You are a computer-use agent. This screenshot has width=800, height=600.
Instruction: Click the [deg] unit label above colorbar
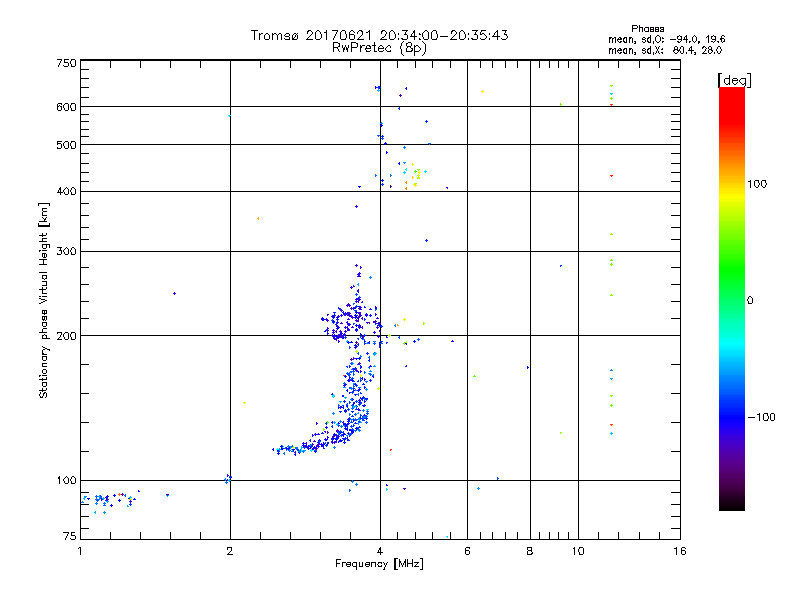734,80
